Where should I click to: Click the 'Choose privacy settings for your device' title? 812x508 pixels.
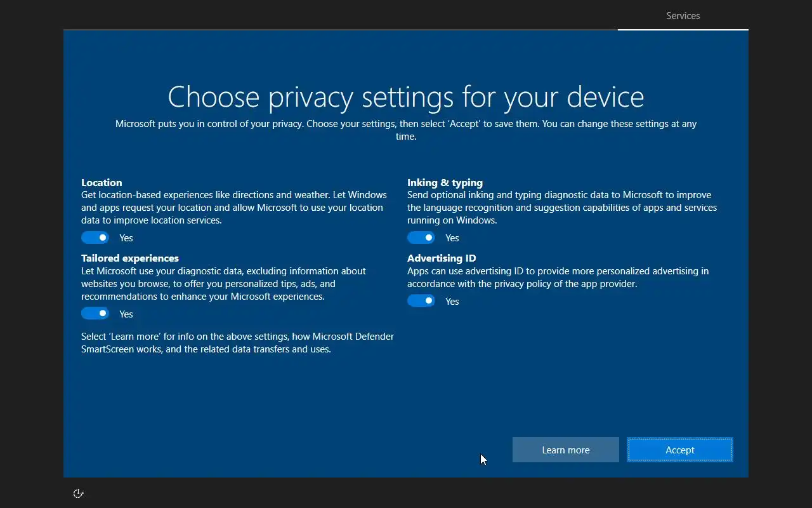[x=406, y=97]
